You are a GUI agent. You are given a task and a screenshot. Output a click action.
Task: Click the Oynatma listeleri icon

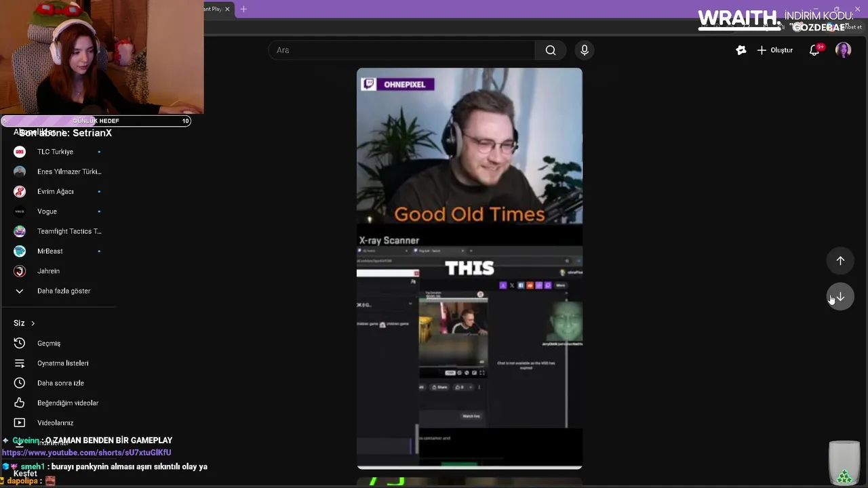(x=20, y=363)
